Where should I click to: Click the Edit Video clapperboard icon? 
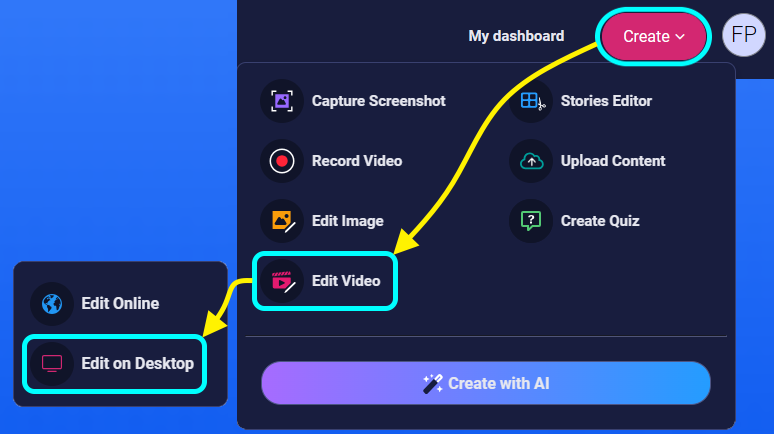tap(282, 281)
